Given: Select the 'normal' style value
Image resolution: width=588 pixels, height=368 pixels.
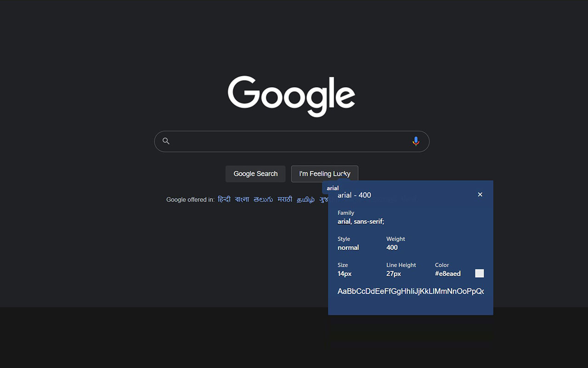Looking at the screenshot, I should [x=348, y=247].
